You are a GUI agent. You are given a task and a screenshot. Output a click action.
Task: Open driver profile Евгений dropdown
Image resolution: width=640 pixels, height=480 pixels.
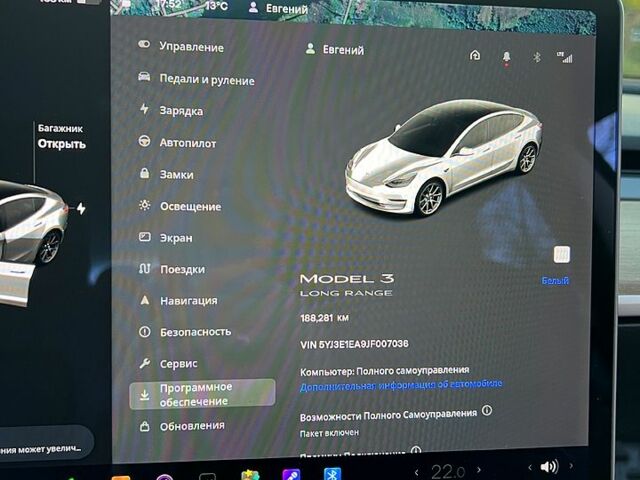(335, 49)
